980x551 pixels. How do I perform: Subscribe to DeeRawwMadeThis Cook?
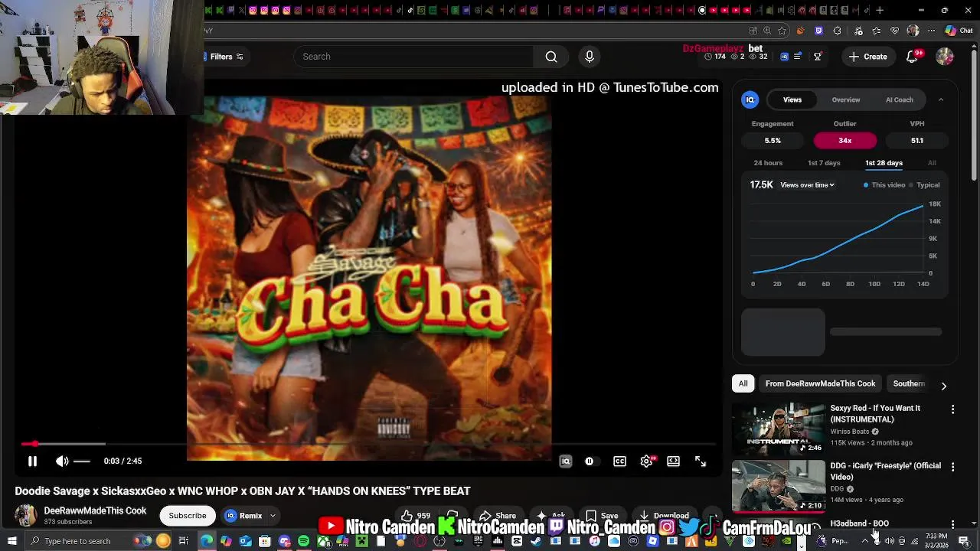[x=188, y=516]
